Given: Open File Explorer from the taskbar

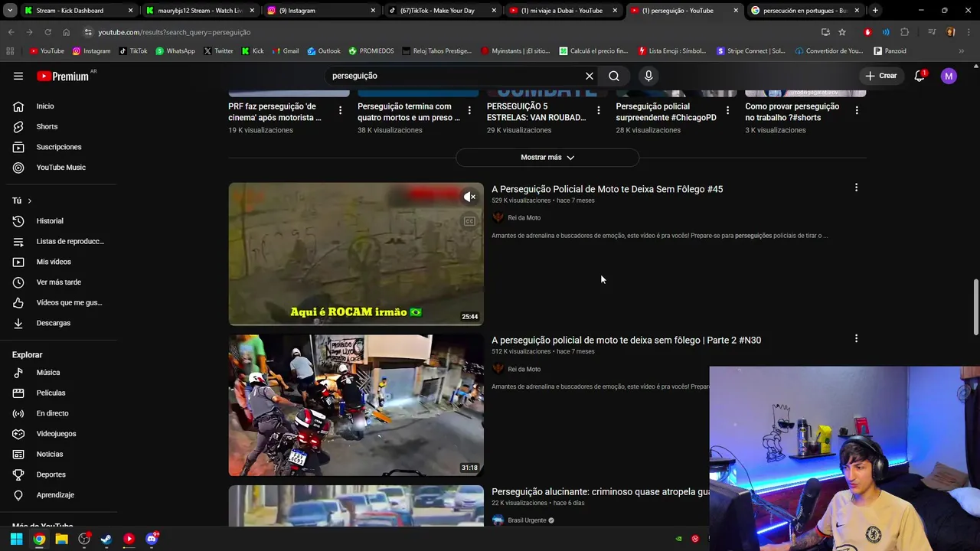Looking at the screenshot, I should click(61, 539).
